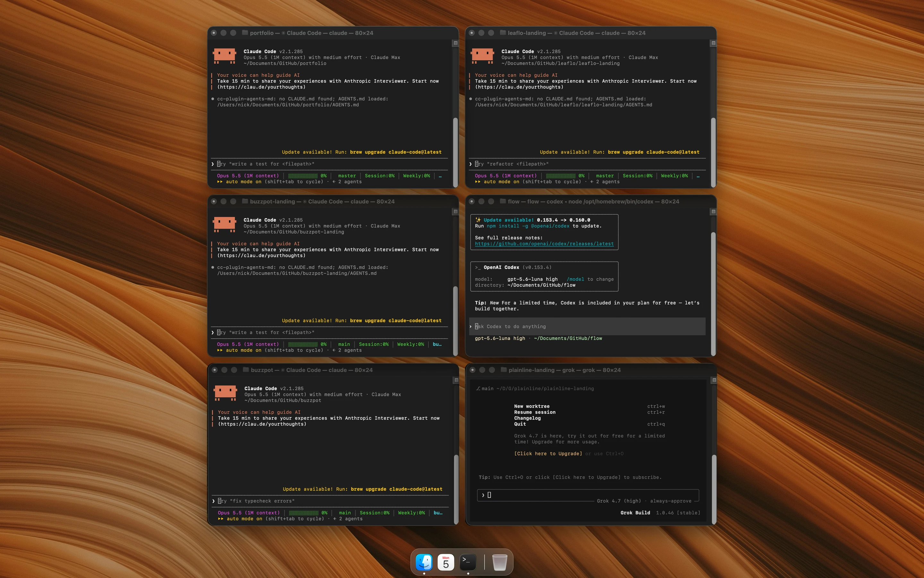Click 'Weekly:0%' in buzzpot-landing status line
This screenshot has width=924, height=578.
tap(410, 345)
